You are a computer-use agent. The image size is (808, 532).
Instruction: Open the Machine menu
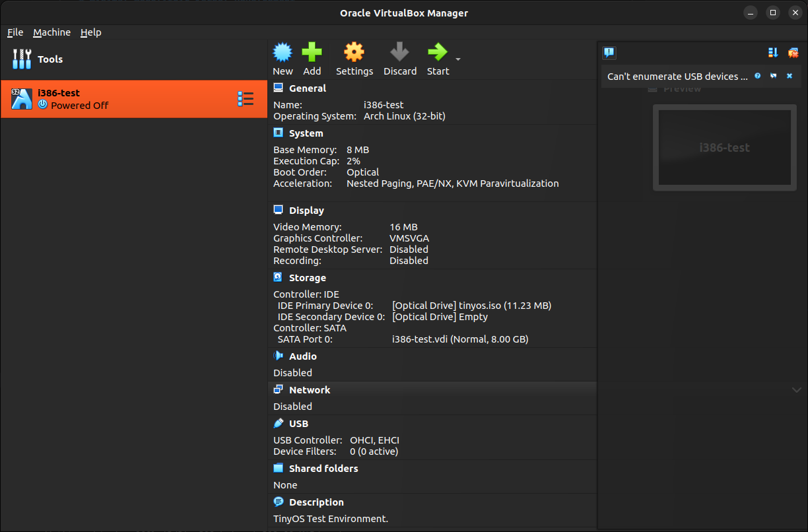coord(52,32)
